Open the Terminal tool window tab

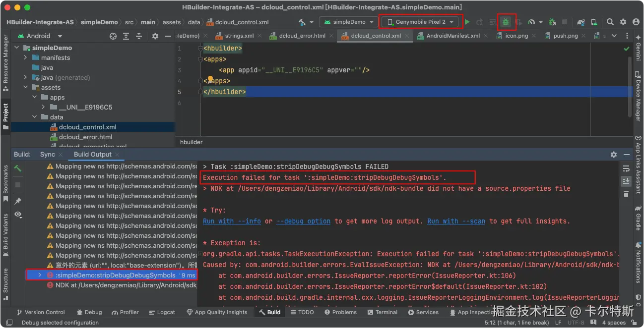tap(382, 312)
